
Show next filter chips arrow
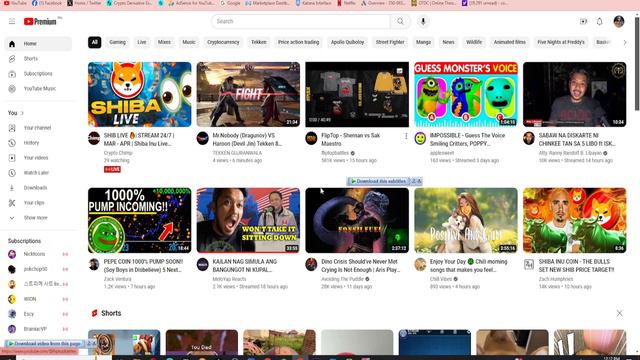click(x=624, y=42)
